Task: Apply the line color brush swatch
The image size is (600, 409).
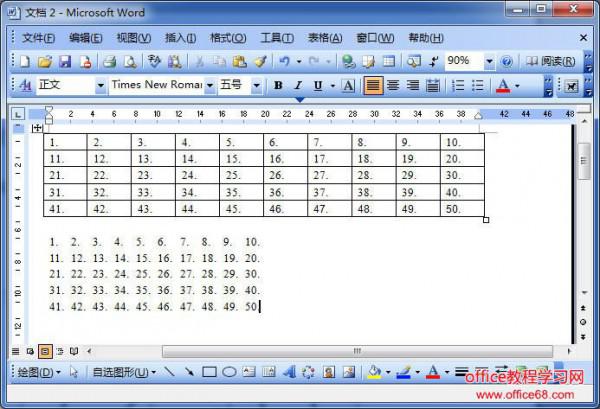Action: pos(404,372)
